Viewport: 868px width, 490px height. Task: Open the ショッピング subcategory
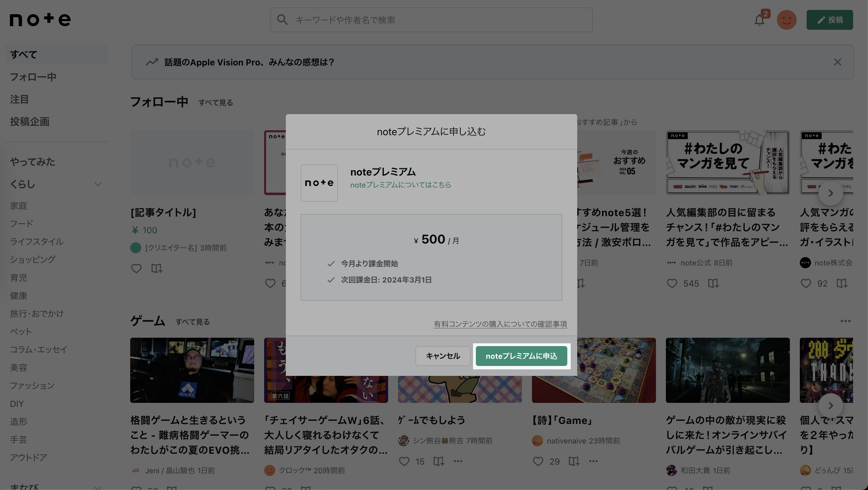point(33,260)
